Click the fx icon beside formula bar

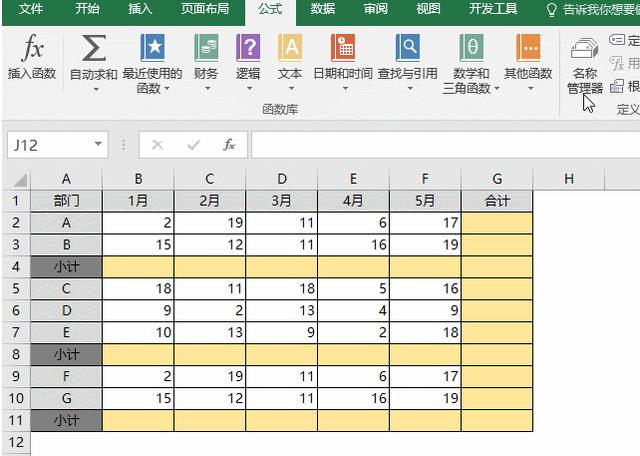229,145
